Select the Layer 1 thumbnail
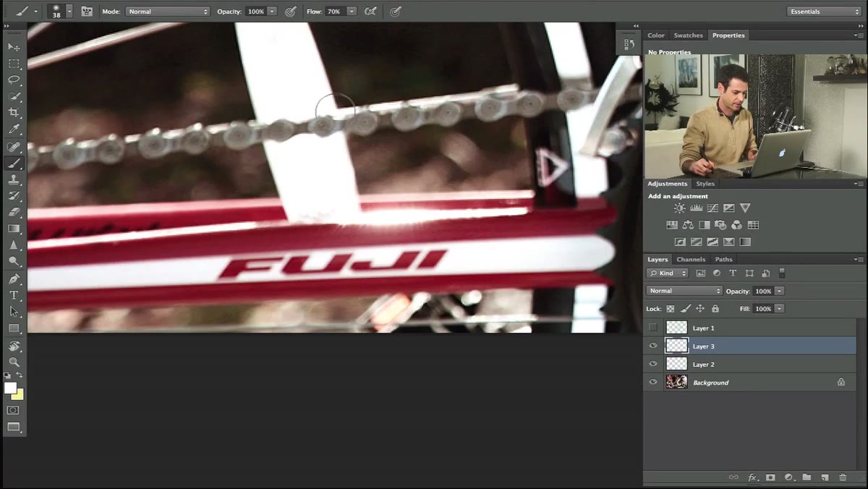868x489 pixels. point(676,328)
